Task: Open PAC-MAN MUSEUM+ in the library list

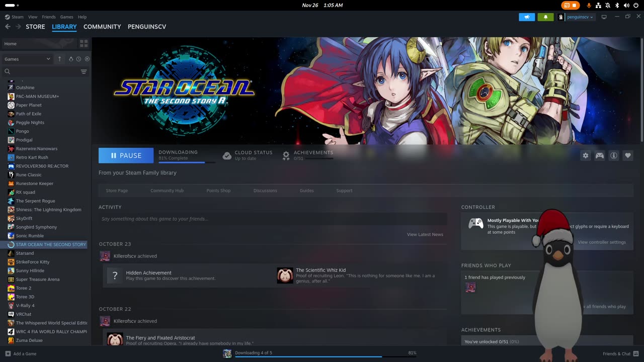Action: pyautogui.click(x=37, y=96)
